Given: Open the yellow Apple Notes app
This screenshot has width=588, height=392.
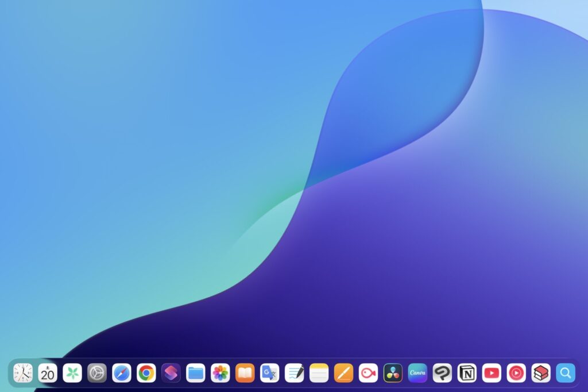Looking at the screenshot, I should (319, 373).
